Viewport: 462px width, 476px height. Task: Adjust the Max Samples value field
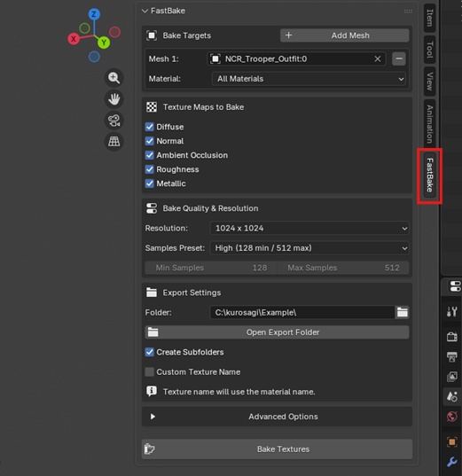[343, 268]
